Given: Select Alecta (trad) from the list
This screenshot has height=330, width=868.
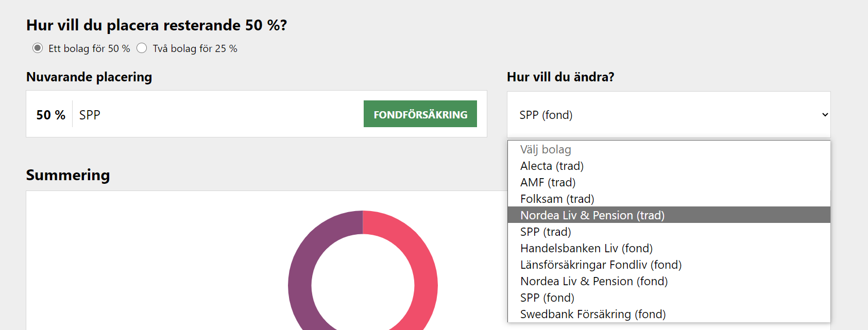Looking at the screenshot, I should coord(552,166).
